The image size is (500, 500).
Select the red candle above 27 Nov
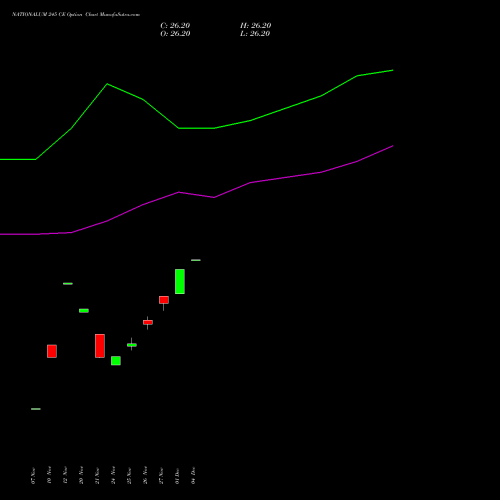[x=164, y=300]
